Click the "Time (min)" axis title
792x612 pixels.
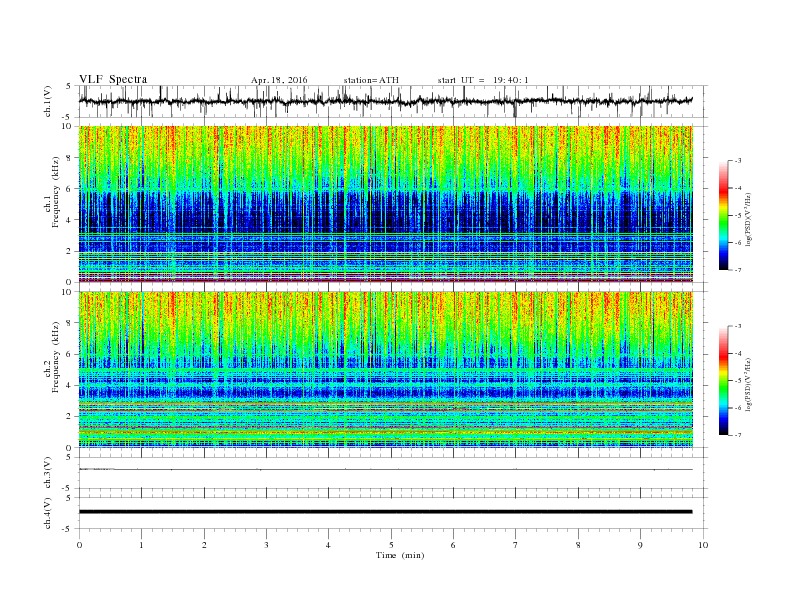(x=400, y=555)
